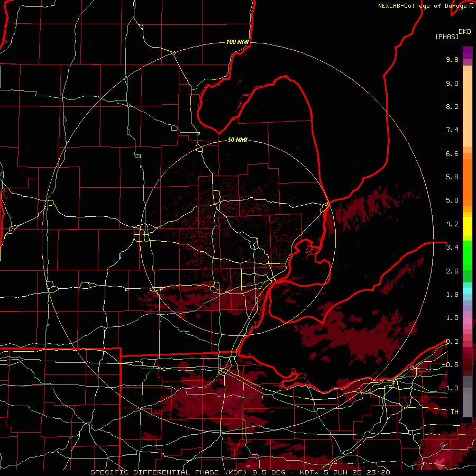
Task: Click the 1.8 legend scale value
Action: pos(452,295)
